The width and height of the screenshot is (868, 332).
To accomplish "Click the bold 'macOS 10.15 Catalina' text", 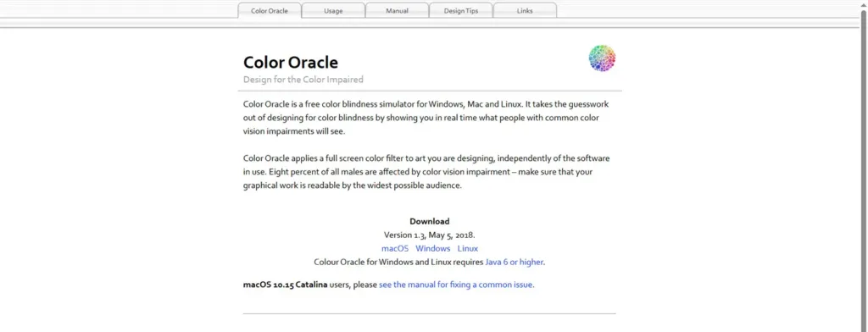I will [x=285, y=285].
